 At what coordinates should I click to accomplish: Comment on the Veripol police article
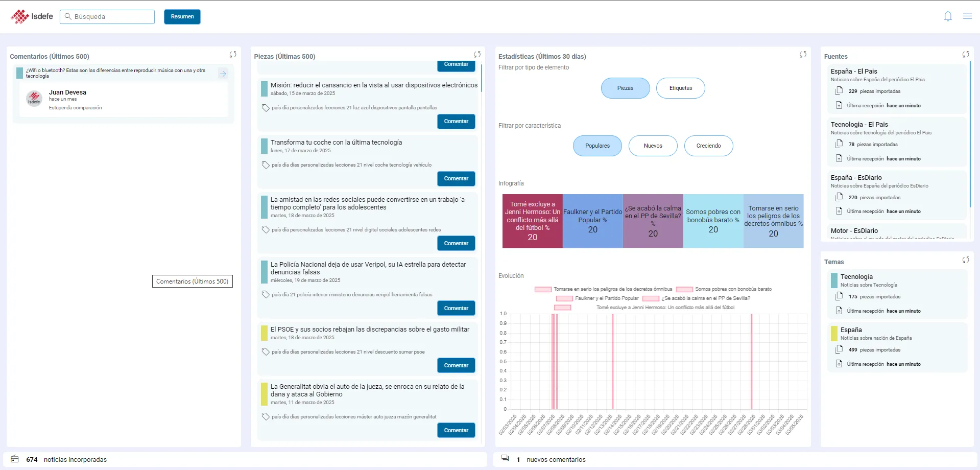point(456,308)
